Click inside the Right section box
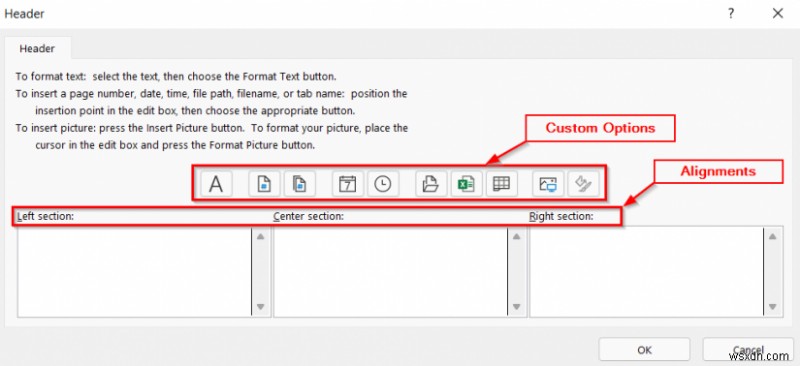This screenshot has width=800, height=366. tap(646, 272)
